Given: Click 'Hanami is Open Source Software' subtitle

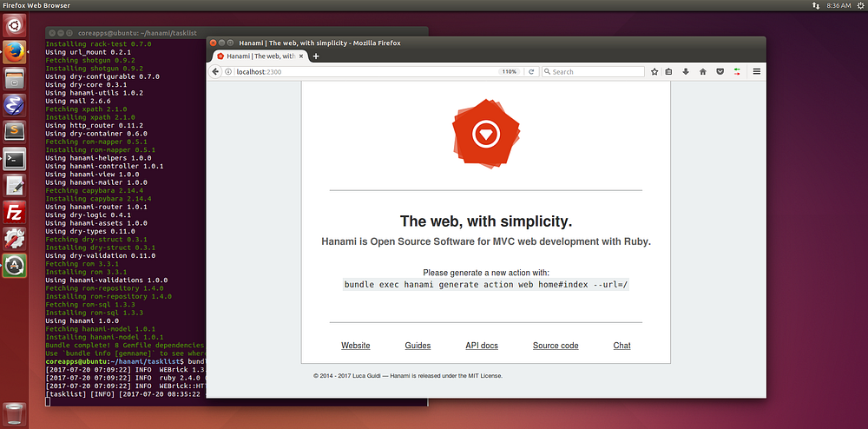Looking at the screenshot, I should pos(486,242).
